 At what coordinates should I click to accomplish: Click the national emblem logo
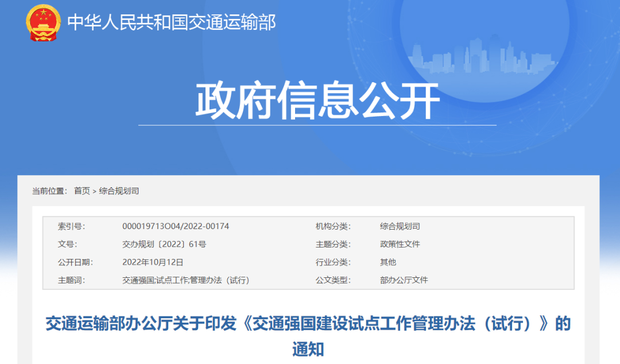tap(44, 22)
